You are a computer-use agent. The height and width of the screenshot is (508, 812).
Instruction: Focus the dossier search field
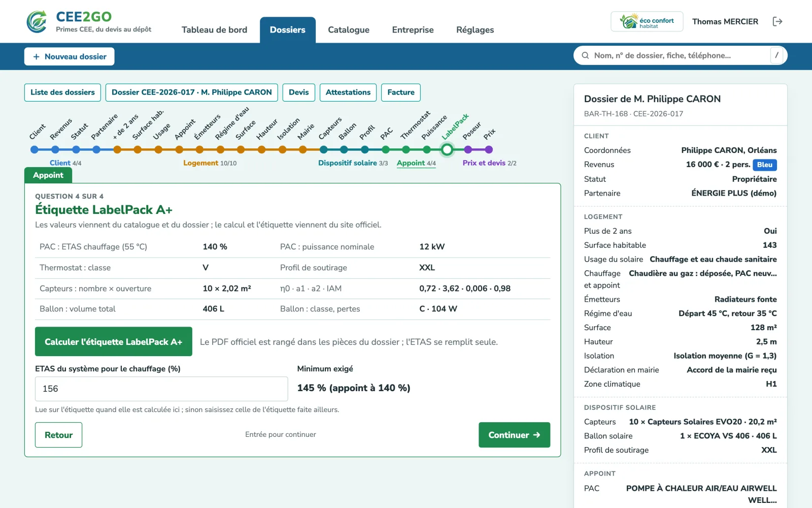[x=680, y=55]
